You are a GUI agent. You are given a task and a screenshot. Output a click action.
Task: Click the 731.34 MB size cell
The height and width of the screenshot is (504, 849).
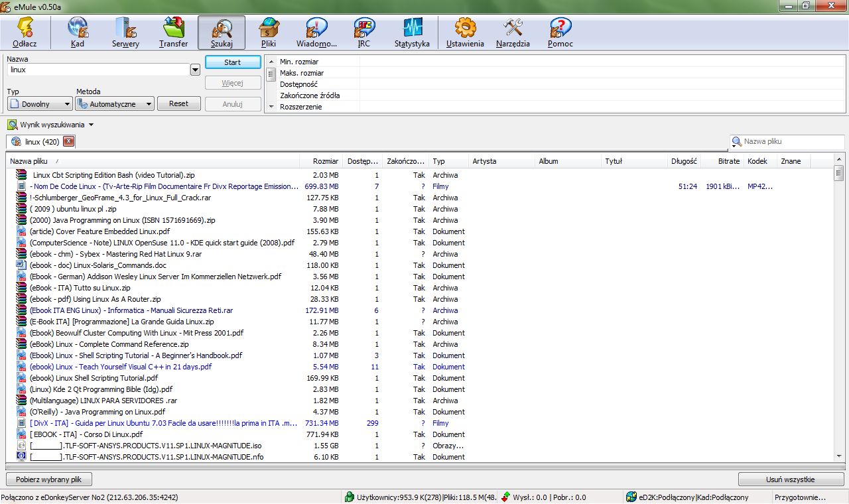321,423
